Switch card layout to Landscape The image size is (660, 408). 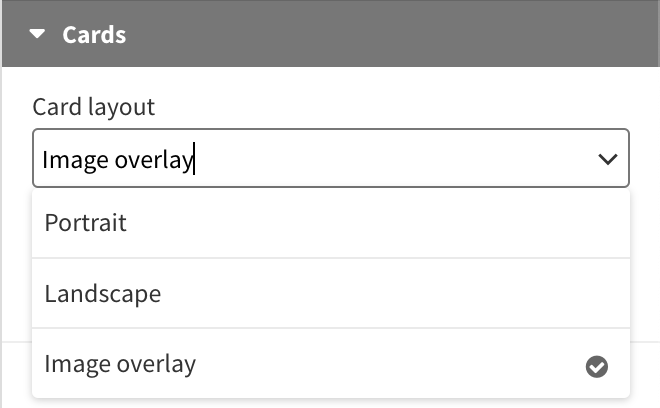click(x=331, y=293)
